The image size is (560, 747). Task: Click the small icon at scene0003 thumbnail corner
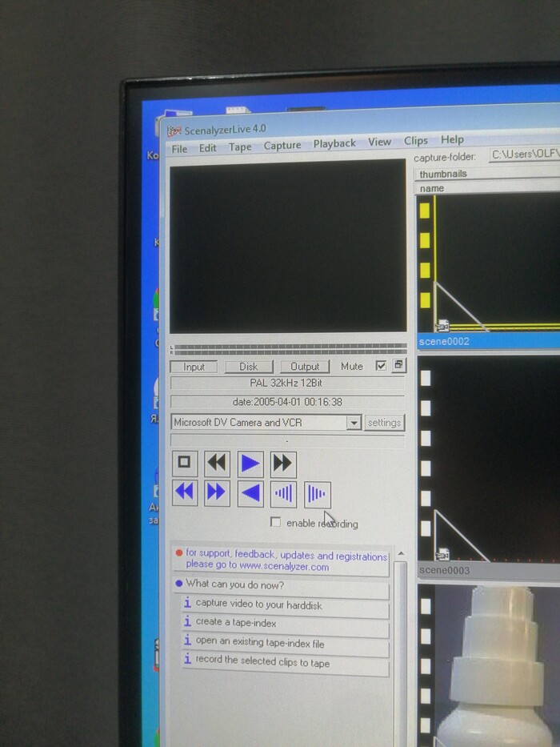coord(443,555)
